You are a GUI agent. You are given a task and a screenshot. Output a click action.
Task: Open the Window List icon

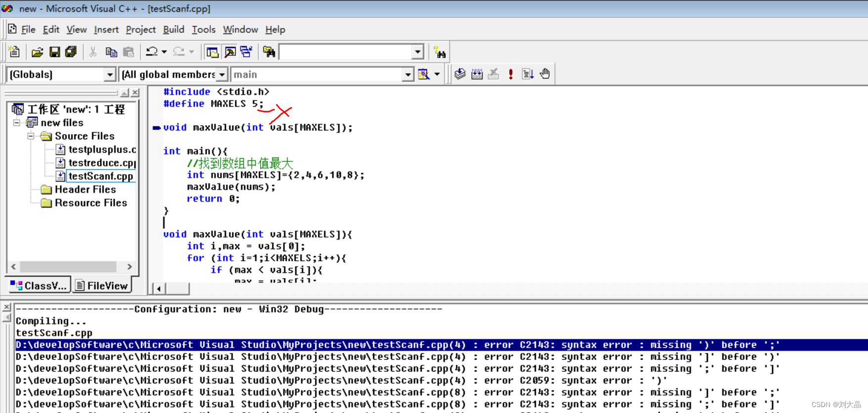point(246,52)
